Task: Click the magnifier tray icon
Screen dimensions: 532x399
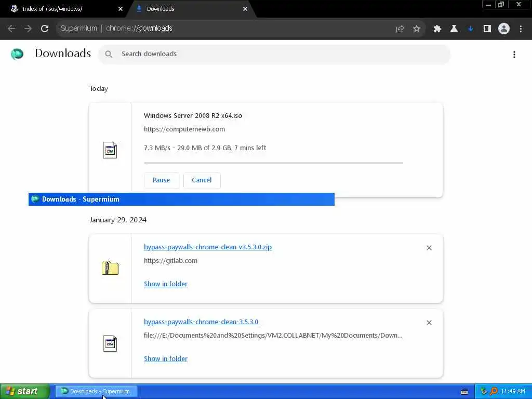Action: [x=494, y=391]
